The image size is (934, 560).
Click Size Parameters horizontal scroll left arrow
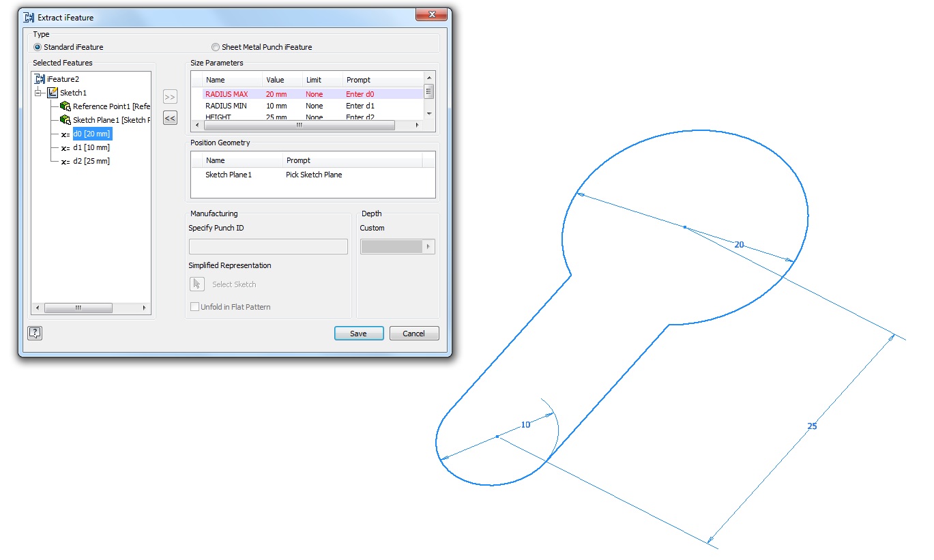click(197, 126)
